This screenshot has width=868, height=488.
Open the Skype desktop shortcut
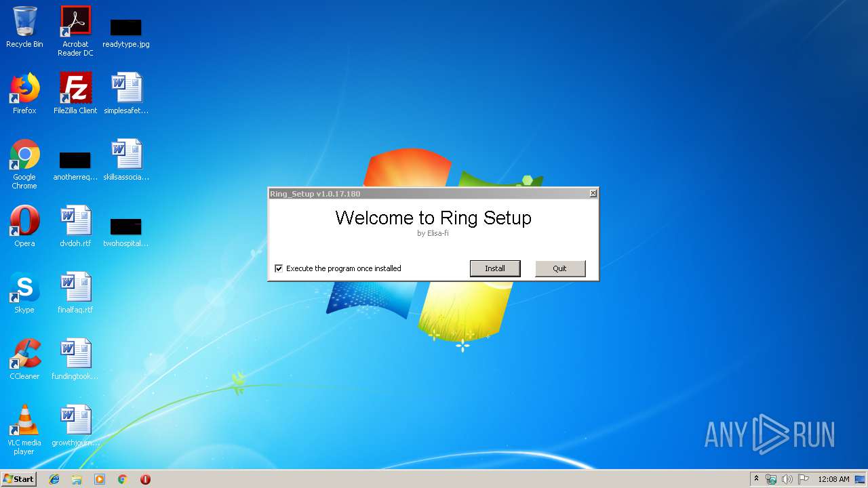tap(24, 293)
